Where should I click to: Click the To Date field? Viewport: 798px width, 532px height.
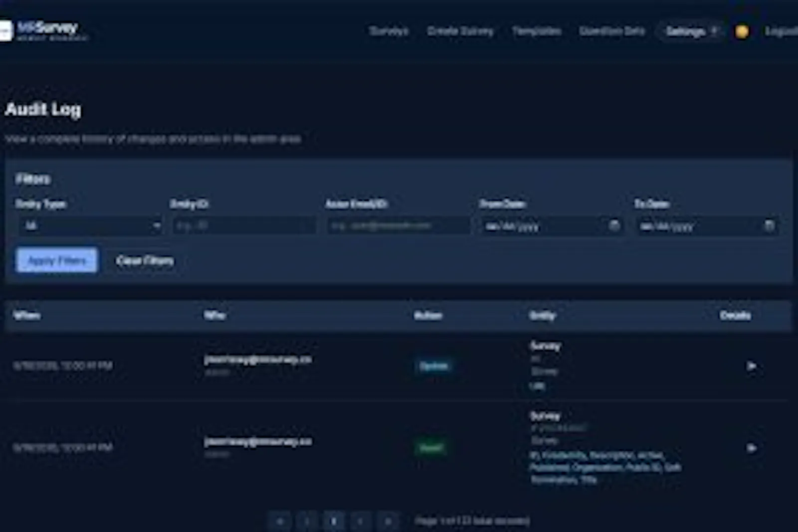(707, 226)
